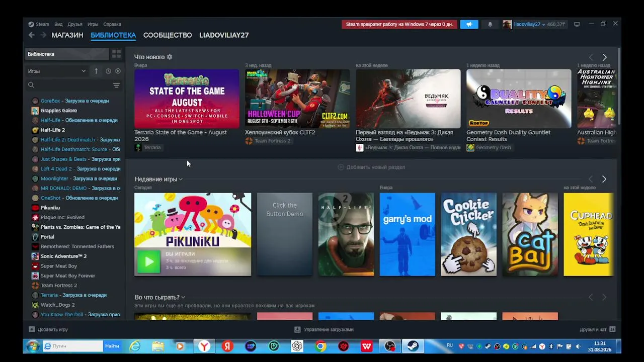This screenshot has height=362, width=644.
Task: Open the Друзья menu
Action: [x=75, y=24]
